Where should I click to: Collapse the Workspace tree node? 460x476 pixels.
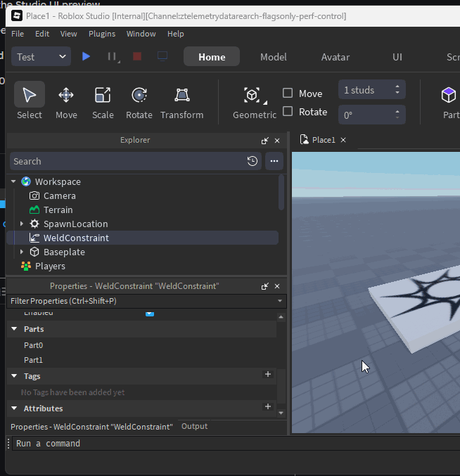[x=13, y=181]
